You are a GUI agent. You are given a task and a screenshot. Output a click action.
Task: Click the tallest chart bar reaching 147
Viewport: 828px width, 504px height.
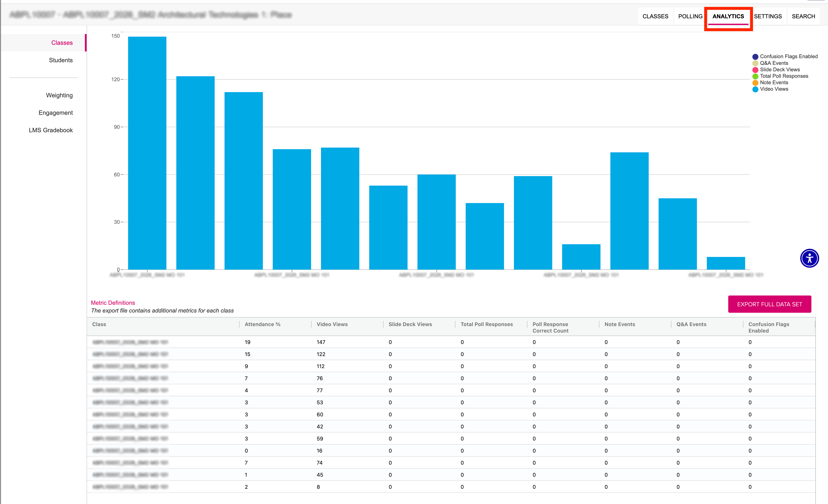(147, 153)
